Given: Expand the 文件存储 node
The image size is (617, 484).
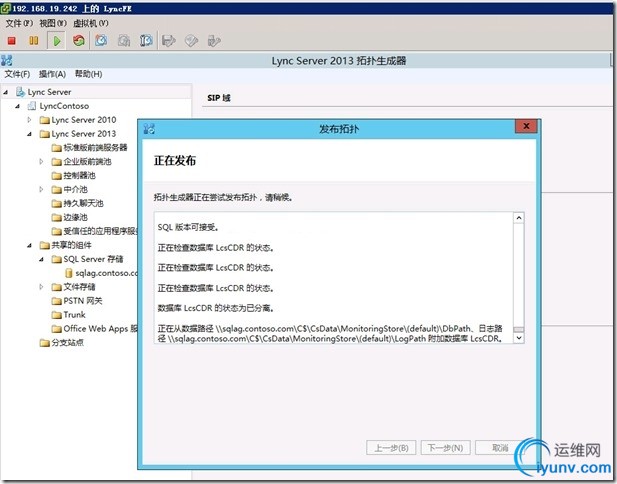Looking at the screenshot, I should (x=41, y=287).
